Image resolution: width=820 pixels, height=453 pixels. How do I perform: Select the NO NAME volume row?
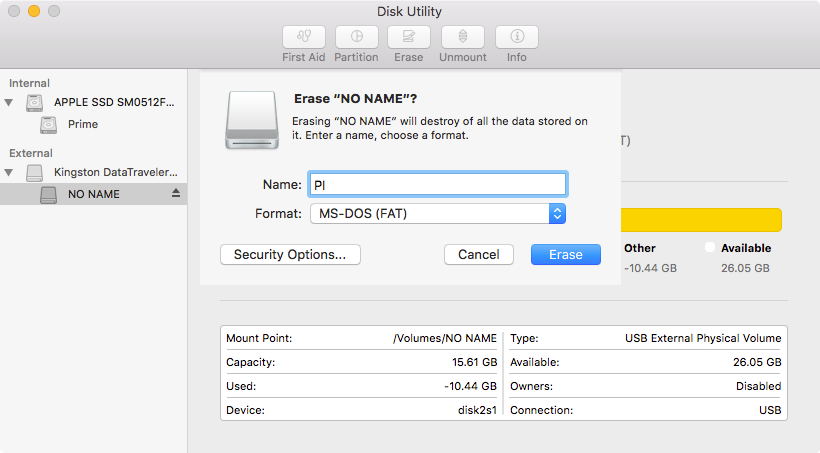pyautogui.click(x=94, y=194)
